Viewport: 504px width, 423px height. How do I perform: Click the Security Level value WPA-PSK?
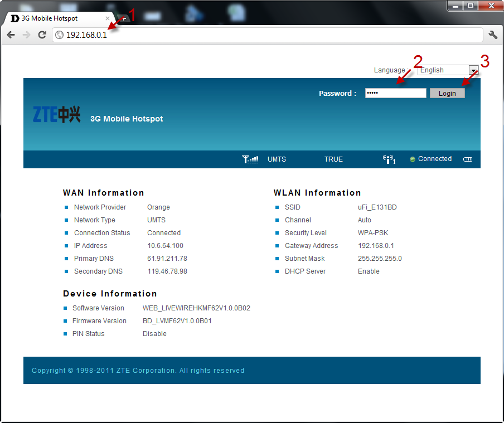tap(373, 233)
